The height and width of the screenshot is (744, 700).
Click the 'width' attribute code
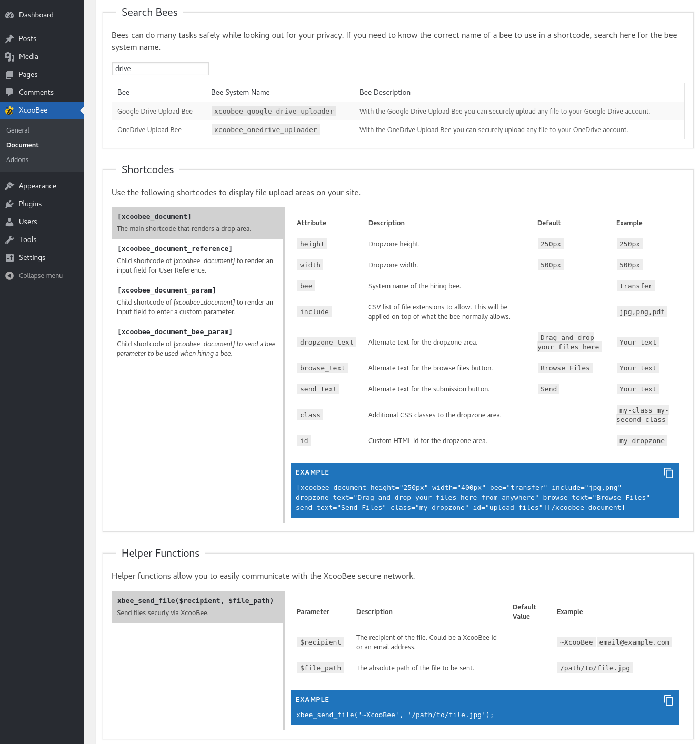pos(310,265)
